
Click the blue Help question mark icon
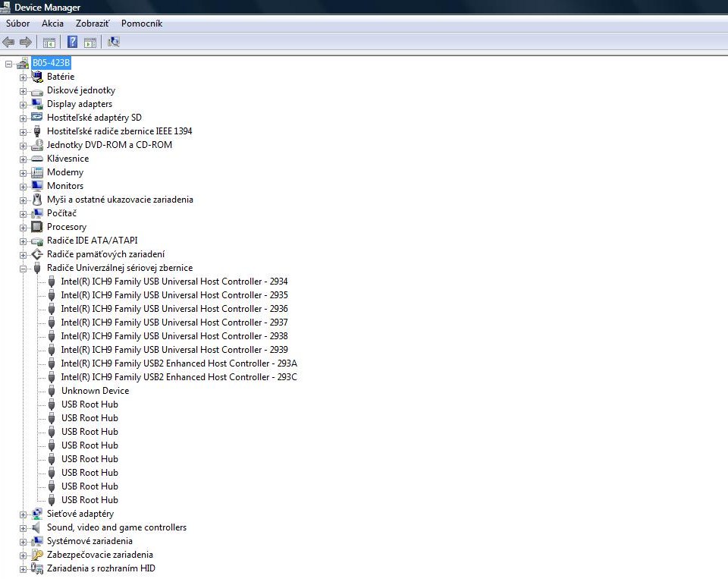click(x=73, y=42)
